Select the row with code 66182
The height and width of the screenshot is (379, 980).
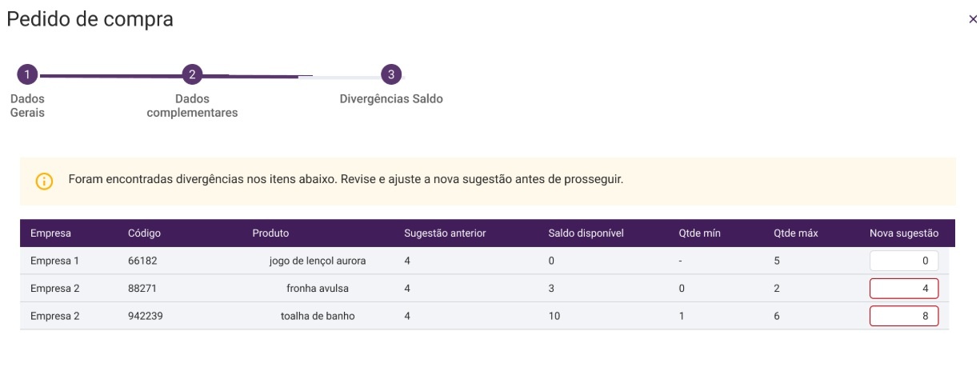pyautogui.click(x=145, y=261)
